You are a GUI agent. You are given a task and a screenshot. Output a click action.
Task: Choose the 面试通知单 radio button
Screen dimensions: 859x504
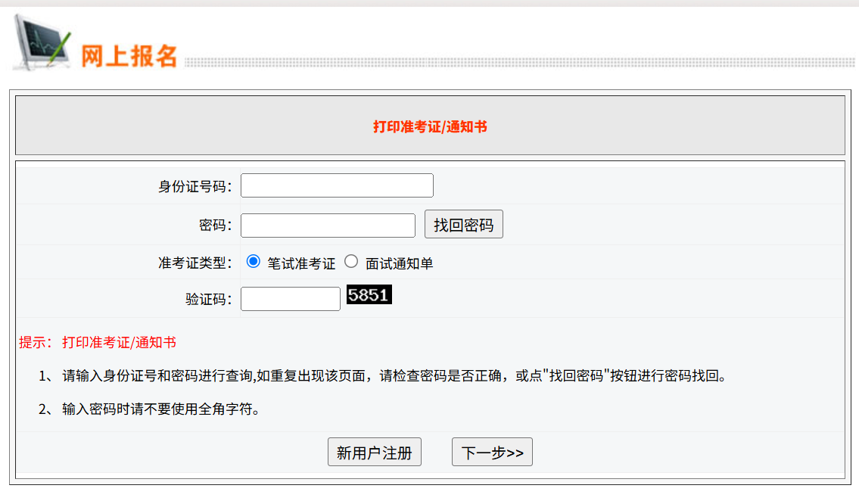[351, 262]
